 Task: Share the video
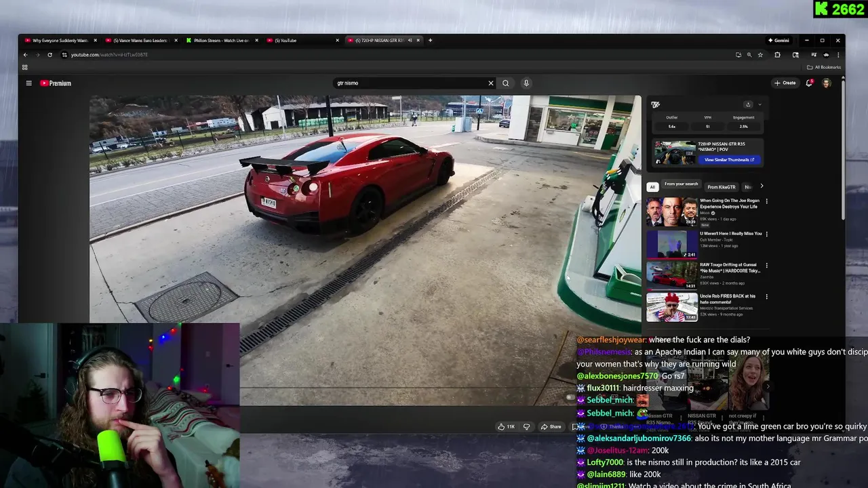coord(551,426)
